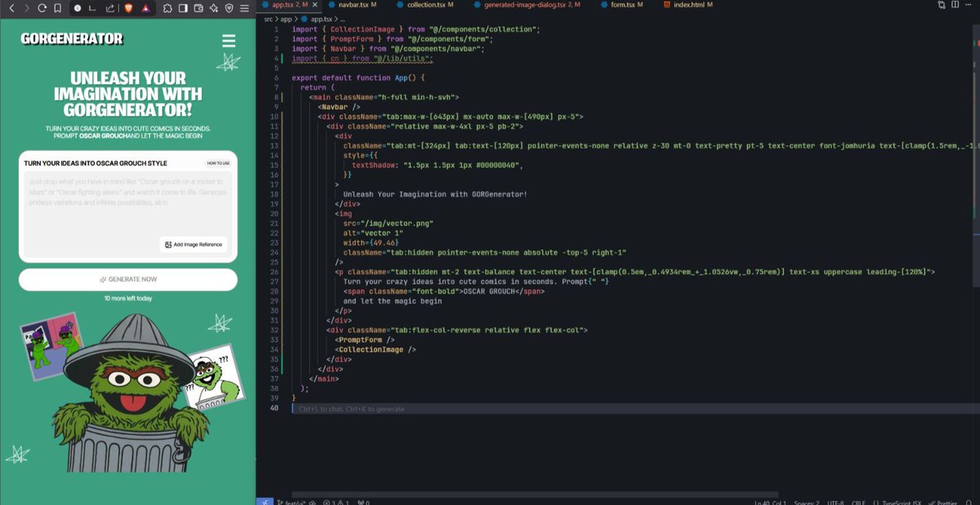Open the share icon in address bar
Image resolution: width=980 pixels, height=505 pixels.
pos(110,8)
